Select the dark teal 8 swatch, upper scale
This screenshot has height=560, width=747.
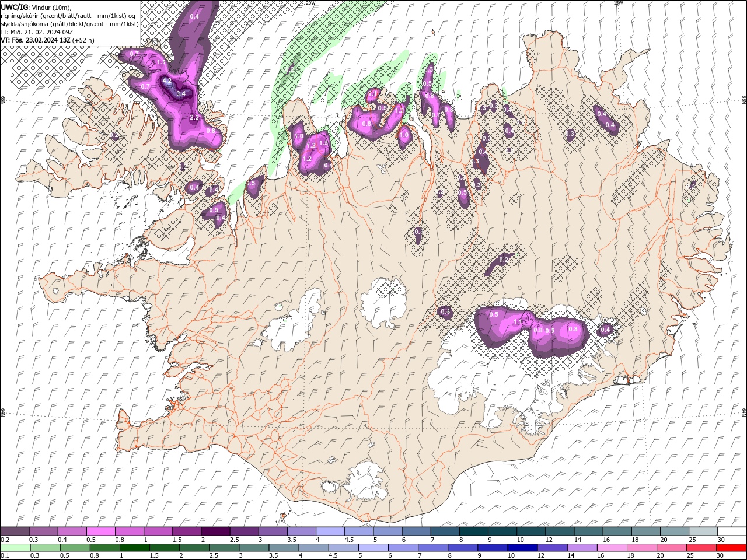[x=473, y=531]
